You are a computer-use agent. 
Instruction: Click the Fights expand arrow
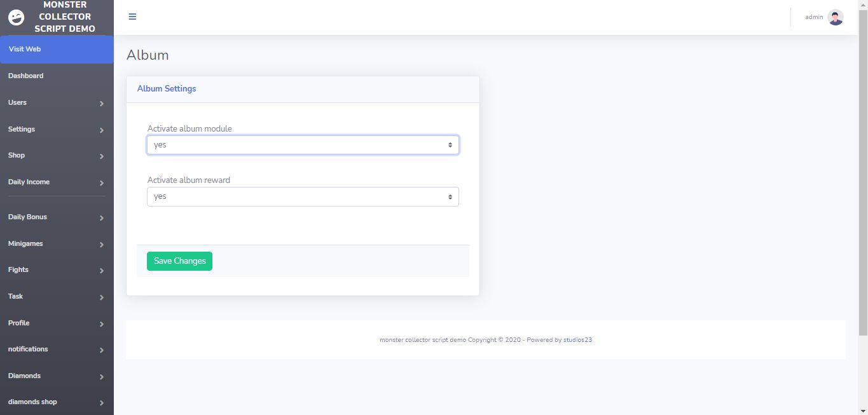click(102, 271)
